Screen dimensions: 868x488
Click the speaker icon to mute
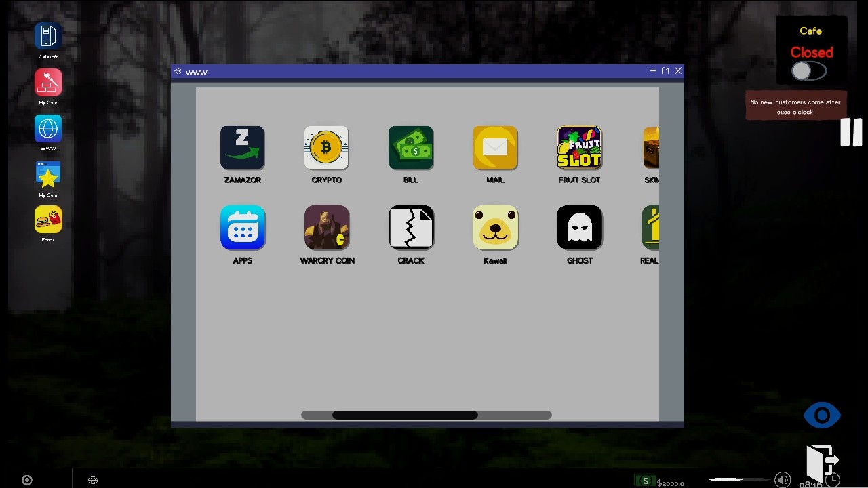(783, 480)
